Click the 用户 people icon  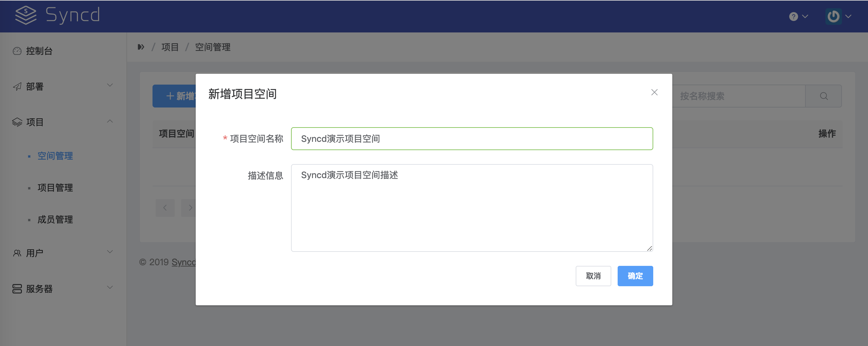[x=17, y=253]
